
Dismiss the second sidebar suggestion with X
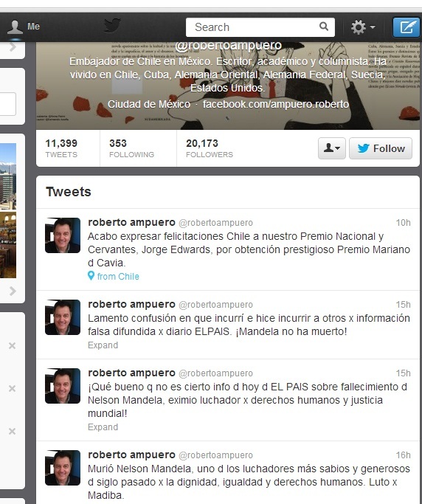point(12,389)
